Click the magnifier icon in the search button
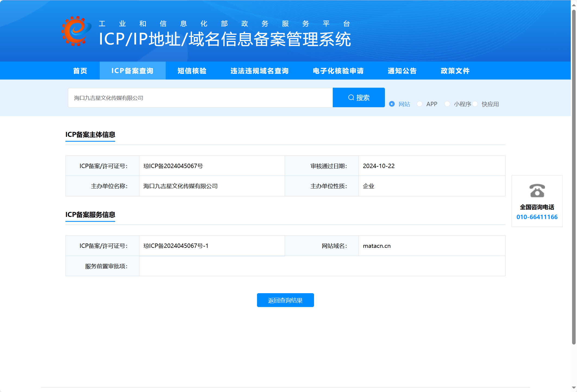This screenshot has height=392, width=577. point(351,97)
